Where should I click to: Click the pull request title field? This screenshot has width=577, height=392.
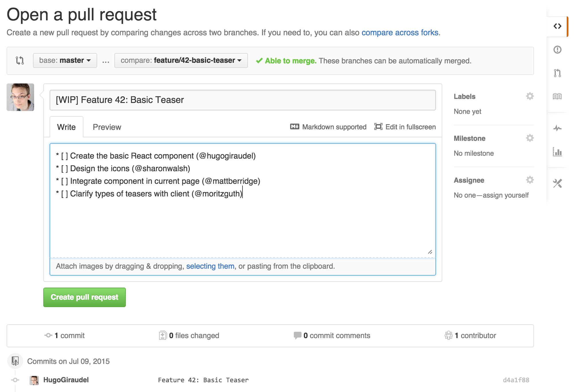[x=242, y=100]
